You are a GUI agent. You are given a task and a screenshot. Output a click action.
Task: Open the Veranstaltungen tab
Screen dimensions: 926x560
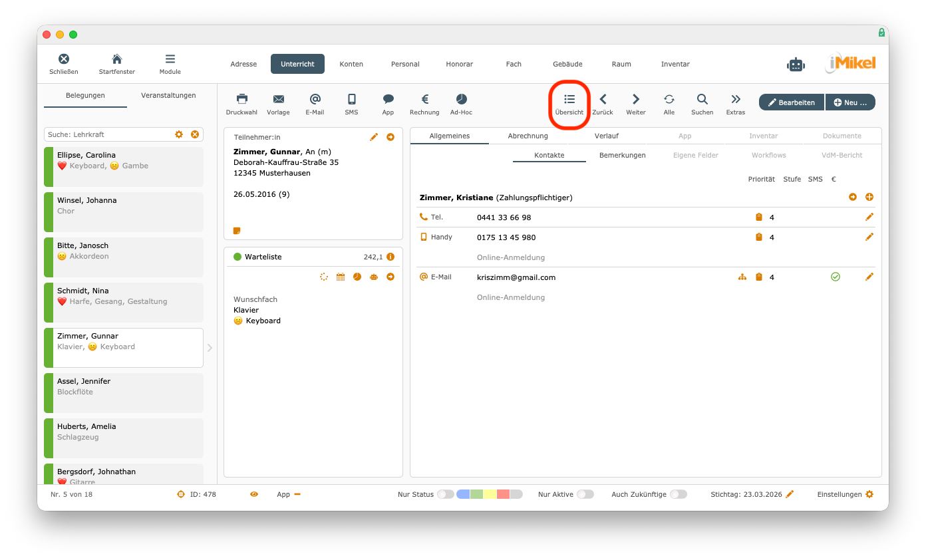point(168,95)
